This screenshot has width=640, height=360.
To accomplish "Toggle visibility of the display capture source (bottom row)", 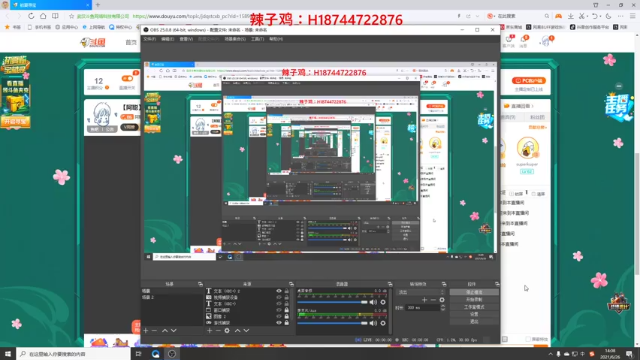I will (x=279, y=323).
